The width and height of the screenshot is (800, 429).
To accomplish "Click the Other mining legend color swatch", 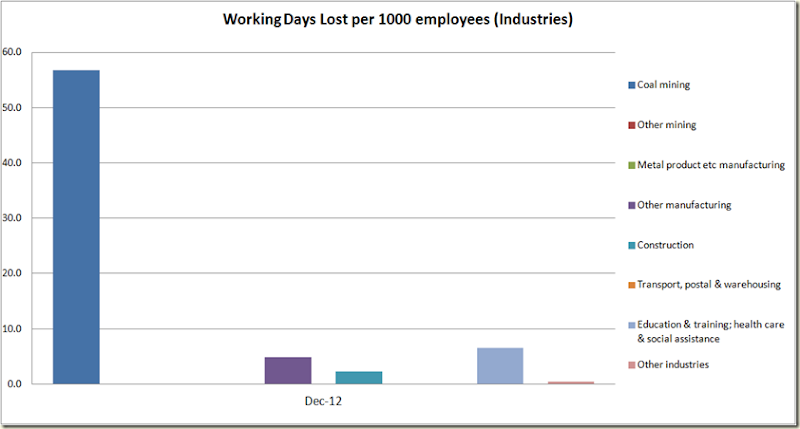I will (x=632, y=125).
